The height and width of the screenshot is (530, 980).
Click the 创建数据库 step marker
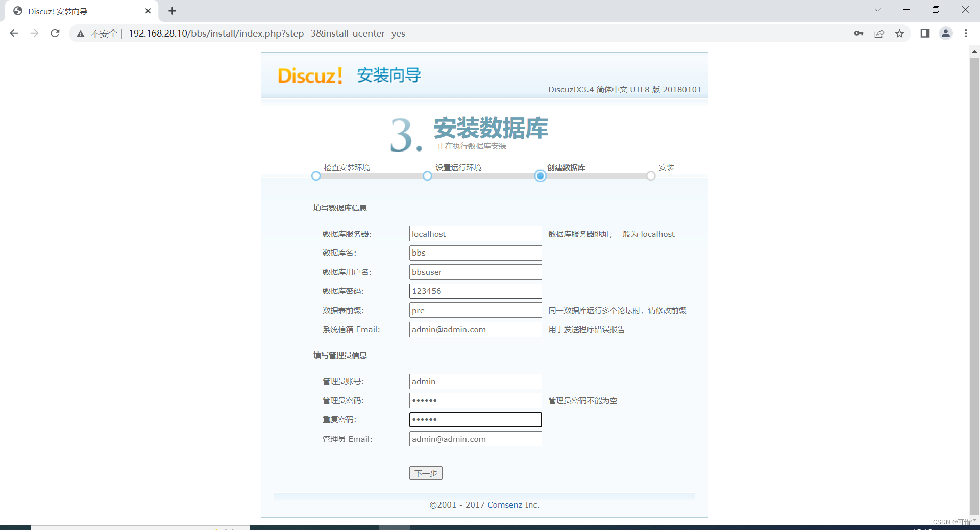[x=540, y=176]
